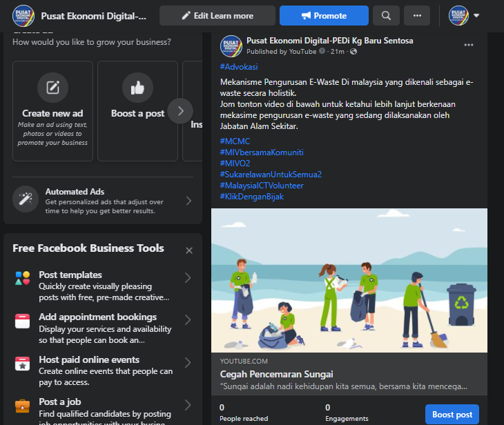Expand the Automated Ads chevron
Image resolution: width=504 pixels, height=425 pixels.
(x=188, y=201)
